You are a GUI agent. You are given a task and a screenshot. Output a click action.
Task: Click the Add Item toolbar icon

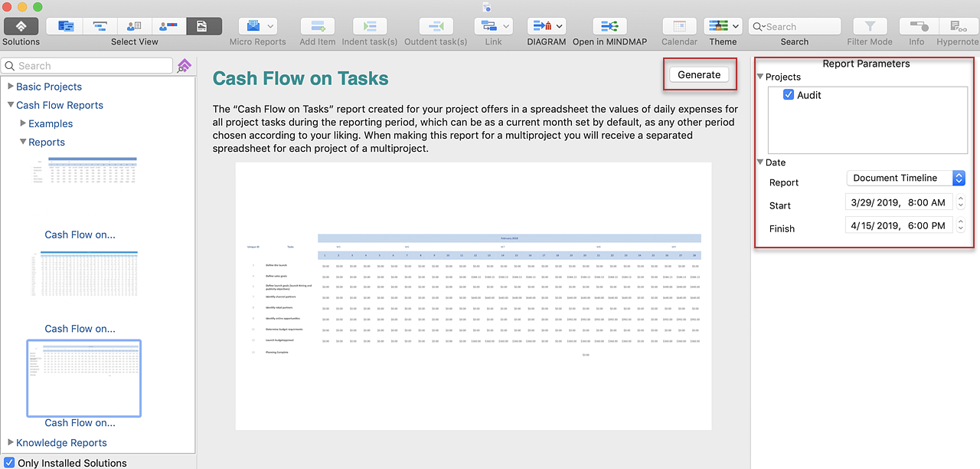tap(317, 26)
